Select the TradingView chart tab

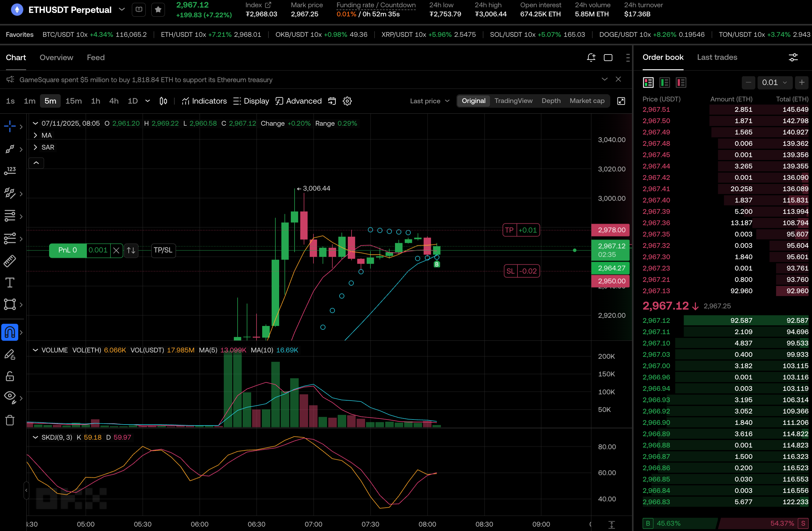[513, 101]
